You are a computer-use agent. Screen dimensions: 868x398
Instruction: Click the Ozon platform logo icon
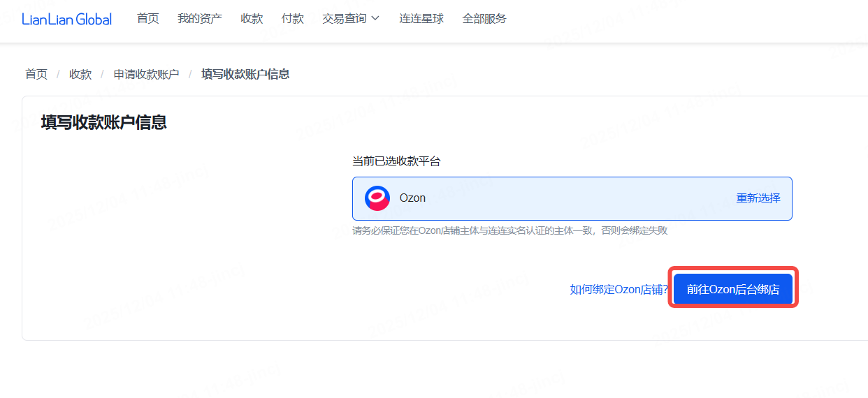click(x=377, y=198)
